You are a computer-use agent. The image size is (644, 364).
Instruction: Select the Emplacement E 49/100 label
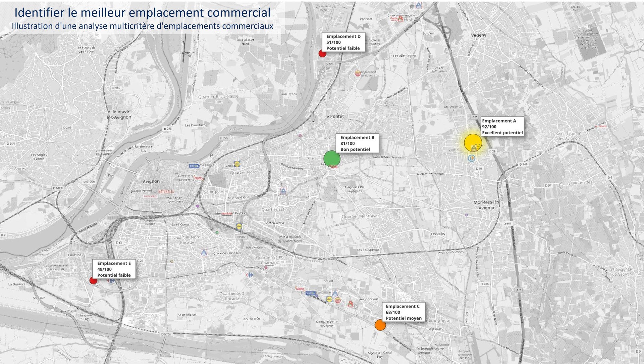pyautogui.click(x=114, y=269)
